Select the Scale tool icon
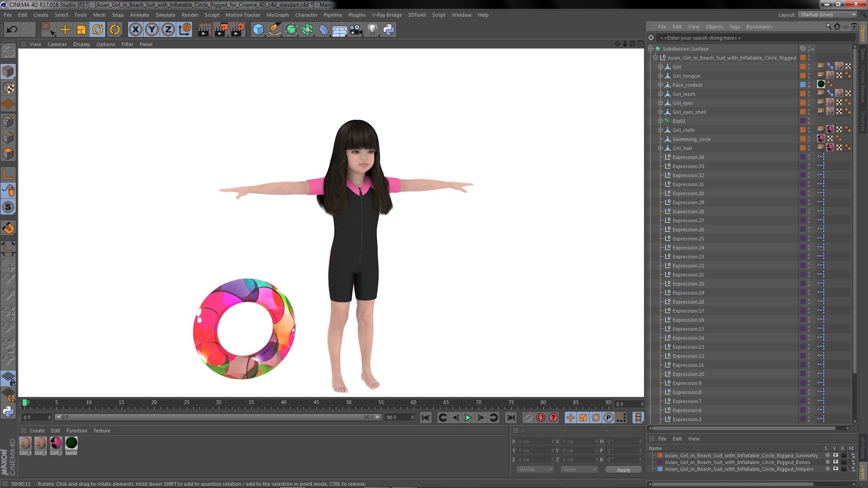Viewport: 868px width, 488px height. point(81,30)
